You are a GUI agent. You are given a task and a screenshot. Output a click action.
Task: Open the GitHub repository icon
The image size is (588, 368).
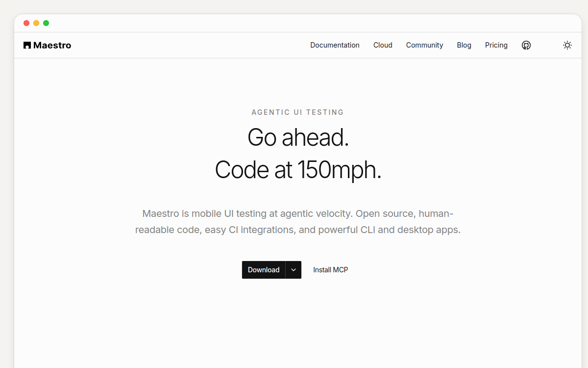pyautogui.click(x=526, y=45)
